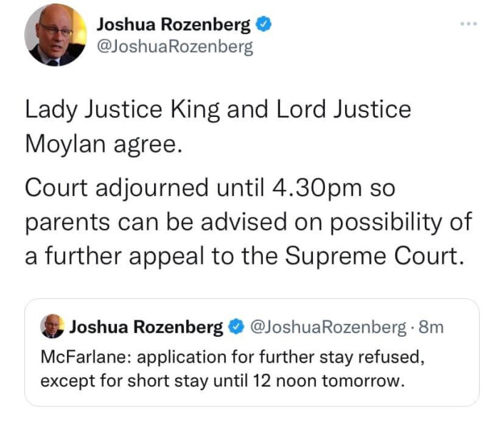Click the "Lady Justice King and Lord Justice" line

(x=218, y=111)
